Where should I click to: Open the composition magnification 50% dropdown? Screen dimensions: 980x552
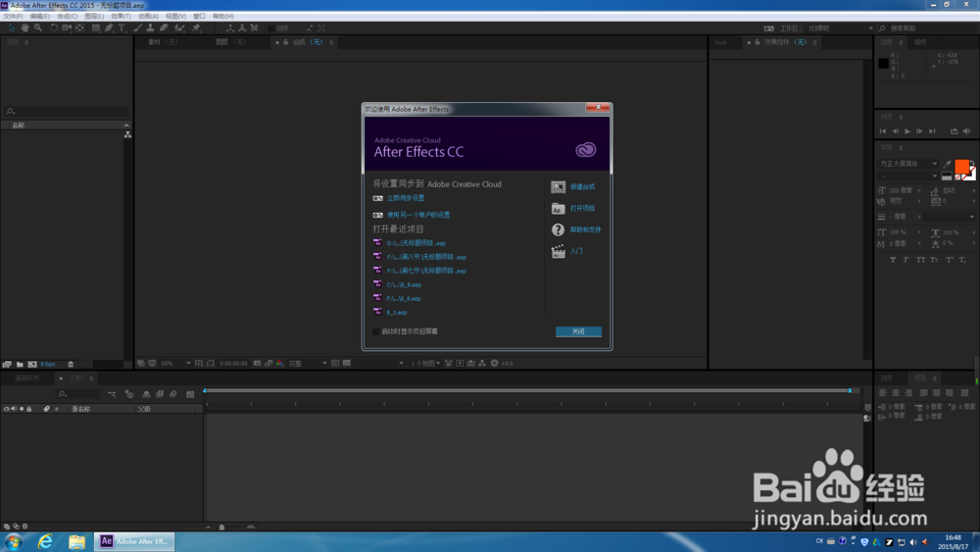click(175, 363)
